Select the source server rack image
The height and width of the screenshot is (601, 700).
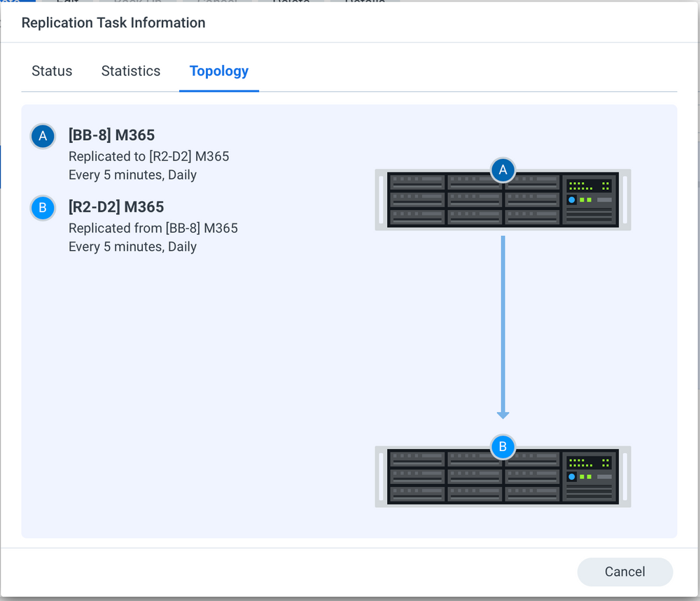503,200
